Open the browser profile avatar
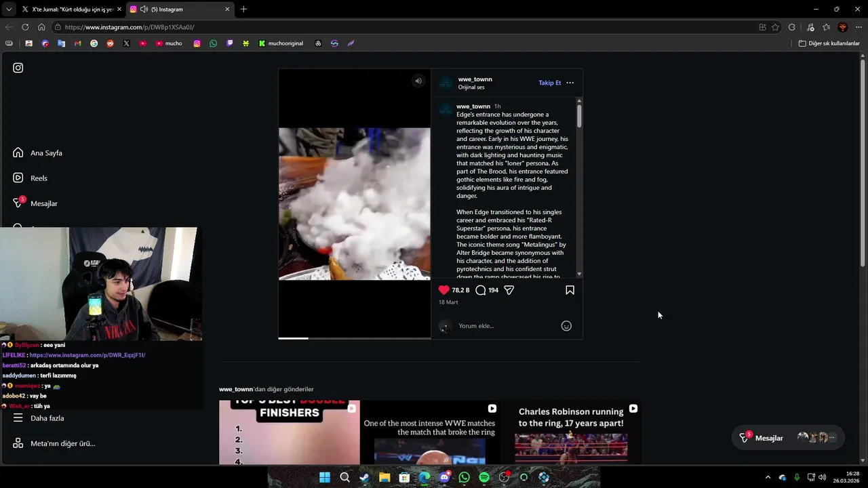Viewport: 868px width, 488px height. point(843,27)
